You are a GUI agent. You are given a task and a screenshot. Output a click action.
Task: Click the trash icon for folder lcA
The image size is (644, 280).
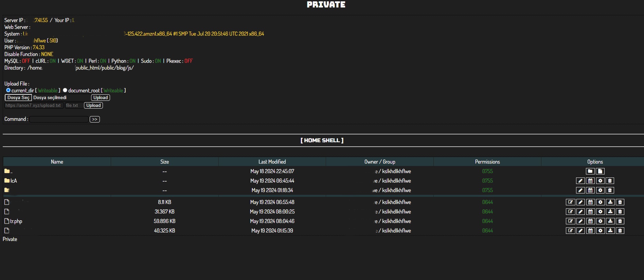coord(610,181)
